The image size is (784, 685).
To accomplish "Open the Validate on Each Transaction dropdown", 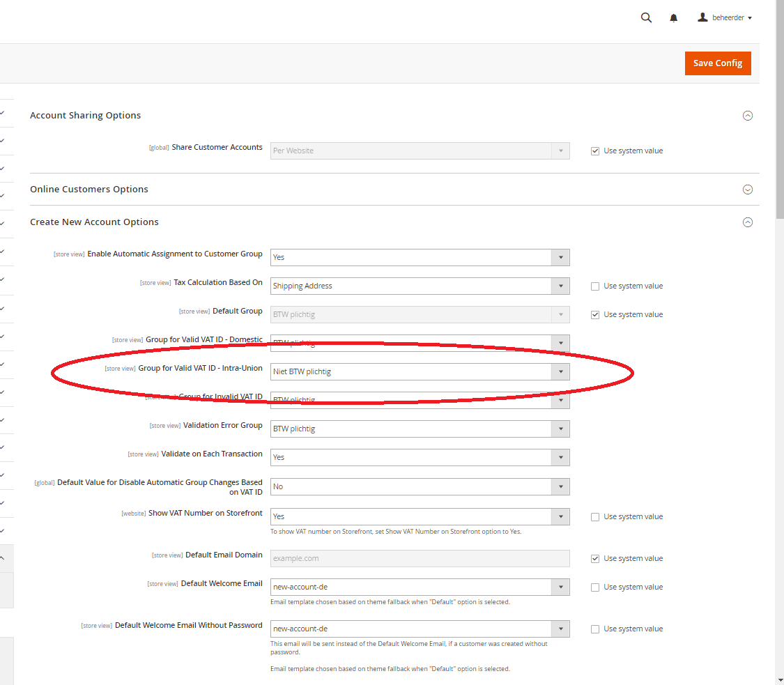I will (560, 457).
